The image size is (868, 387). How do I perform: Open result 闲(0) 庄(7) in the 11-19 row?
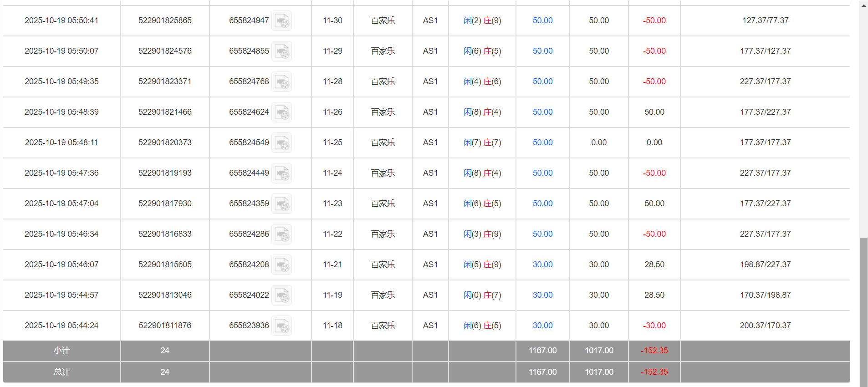[482, 295]
